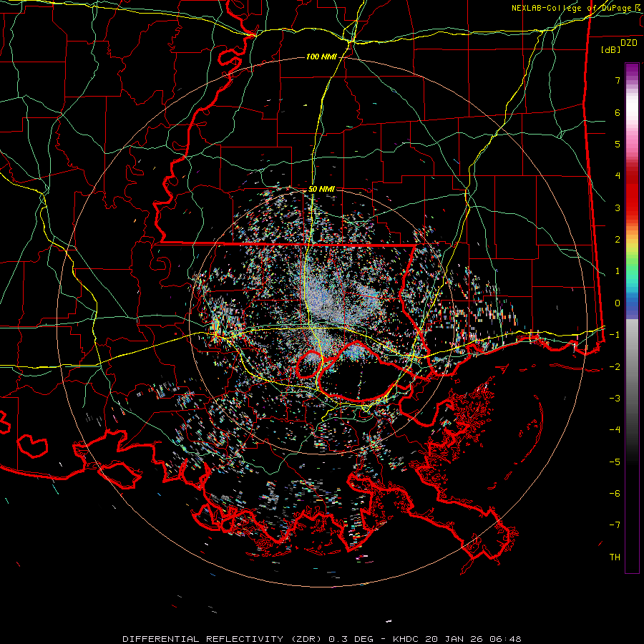Click the 5 value on the color scale

tap(618, 144)
